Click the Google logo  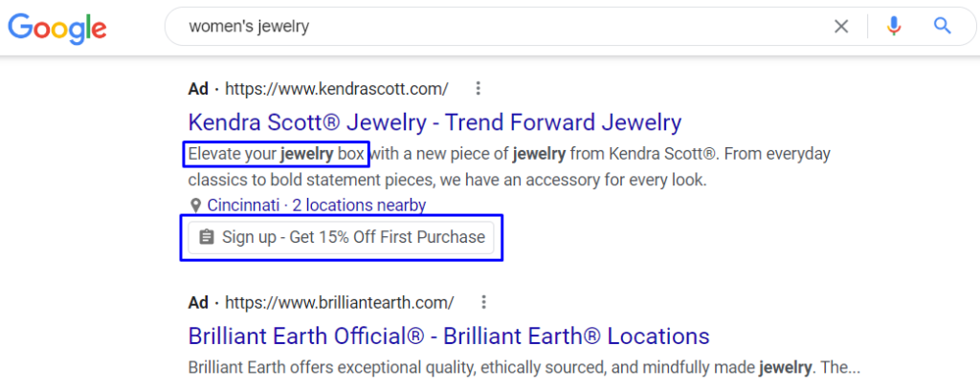56,28
